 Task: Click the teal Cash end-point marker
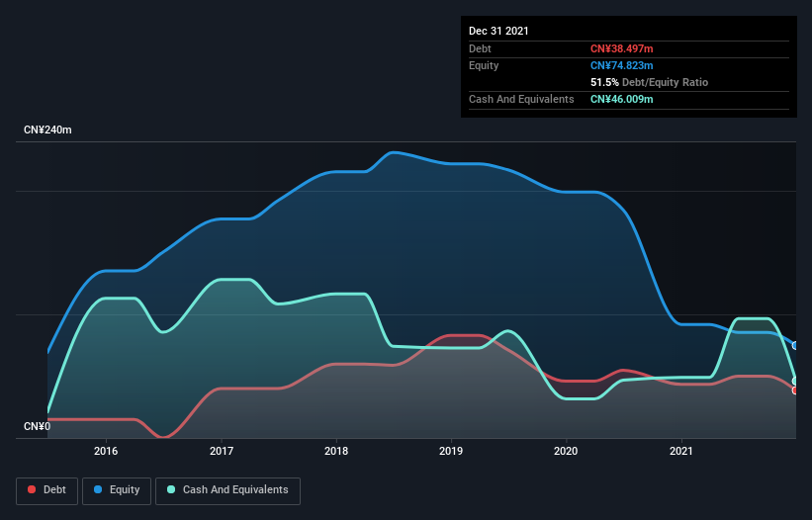click(795, 381)
